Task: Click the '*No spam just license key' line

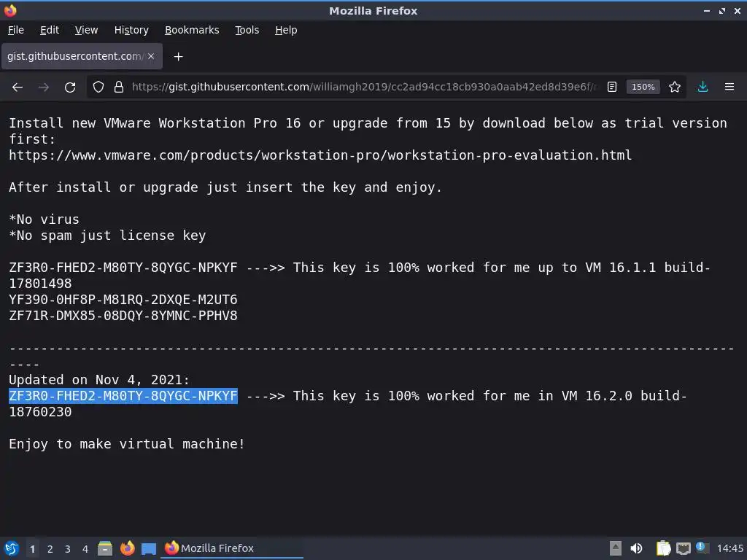Action: (107, 236)
